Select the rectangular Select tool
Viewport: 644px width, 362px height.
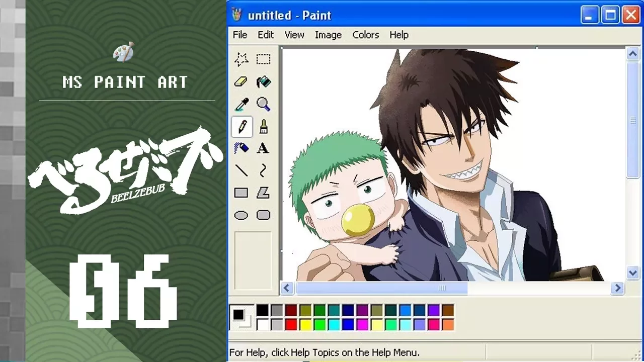pos(263,60)
